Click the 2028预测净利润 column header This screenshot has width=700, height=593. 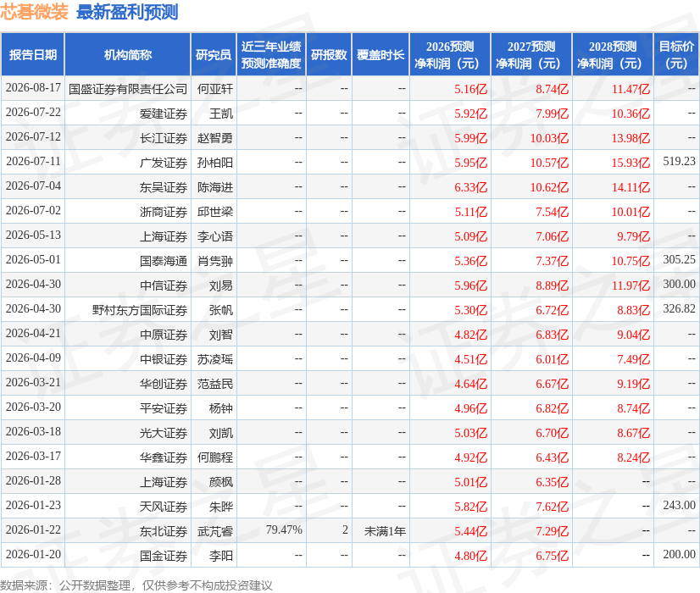tap(613, 54)
